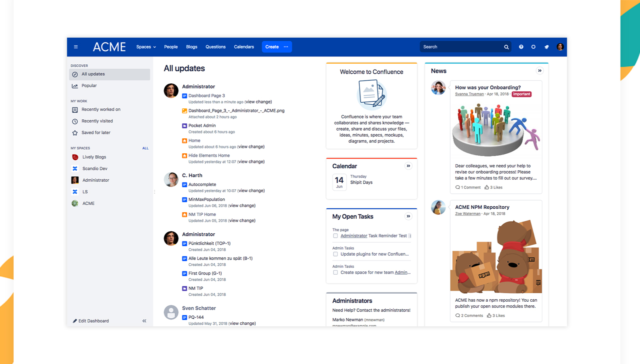Open the help question mark icon

tap(521, 47)
